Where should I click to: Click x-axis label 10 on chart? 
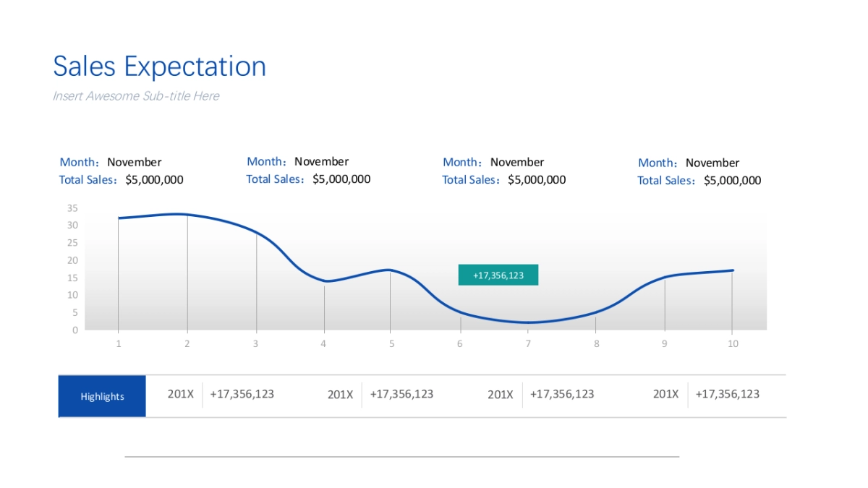(x=733, y=344)
